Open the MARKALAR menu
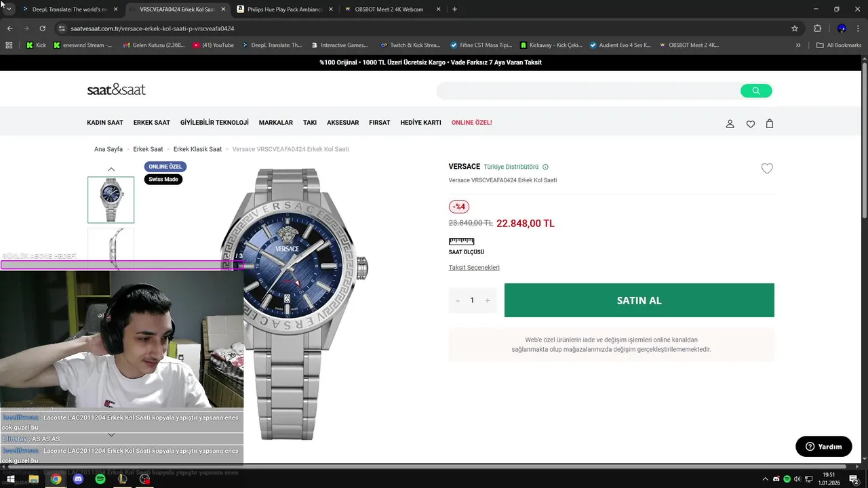Screen dimensions: 868x488 [276, 123]
